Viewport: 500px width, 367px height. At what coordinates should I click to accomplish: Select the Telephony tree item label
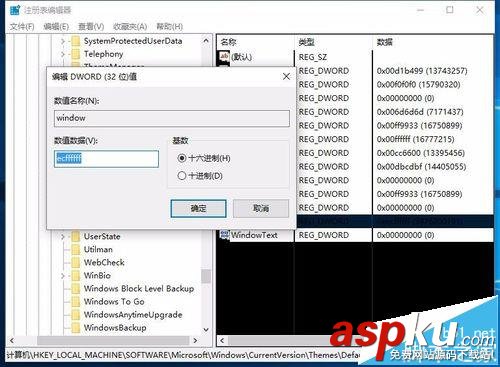(103, 54)
